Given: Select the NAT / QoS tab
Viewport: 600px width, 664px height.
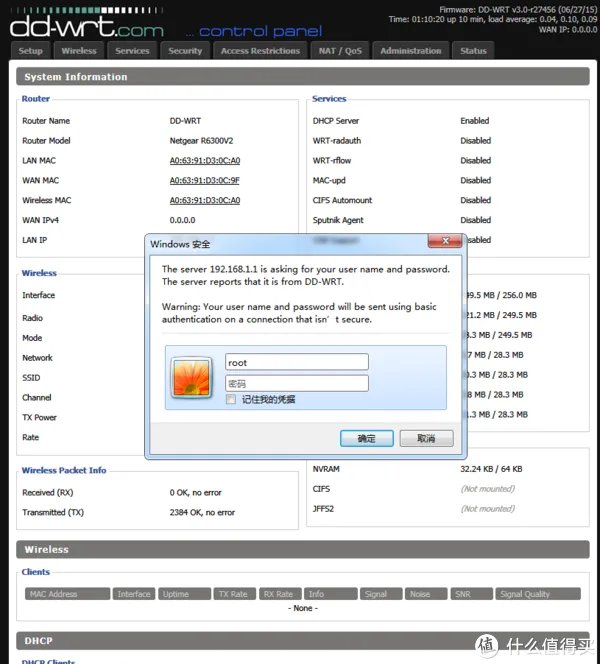Looking at the screenshot, I should pos(340,51).
